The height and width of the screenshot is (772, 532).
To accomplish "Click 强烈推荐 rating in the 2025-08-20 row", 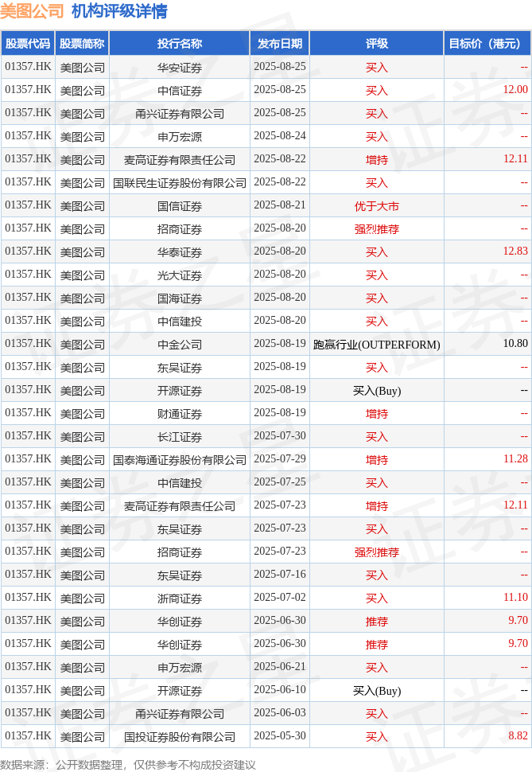I will click(x=376, y=229).
